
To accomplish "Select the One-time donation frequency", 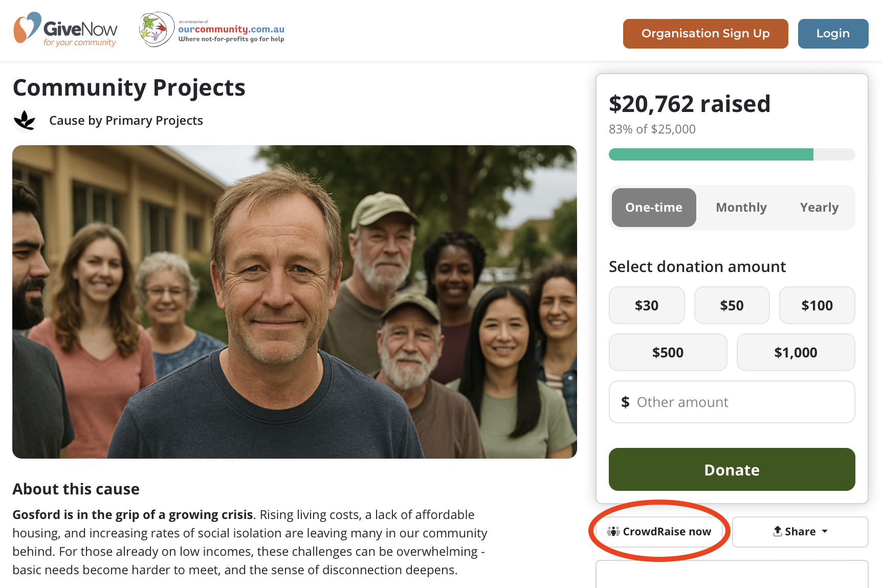I will 653,208.
